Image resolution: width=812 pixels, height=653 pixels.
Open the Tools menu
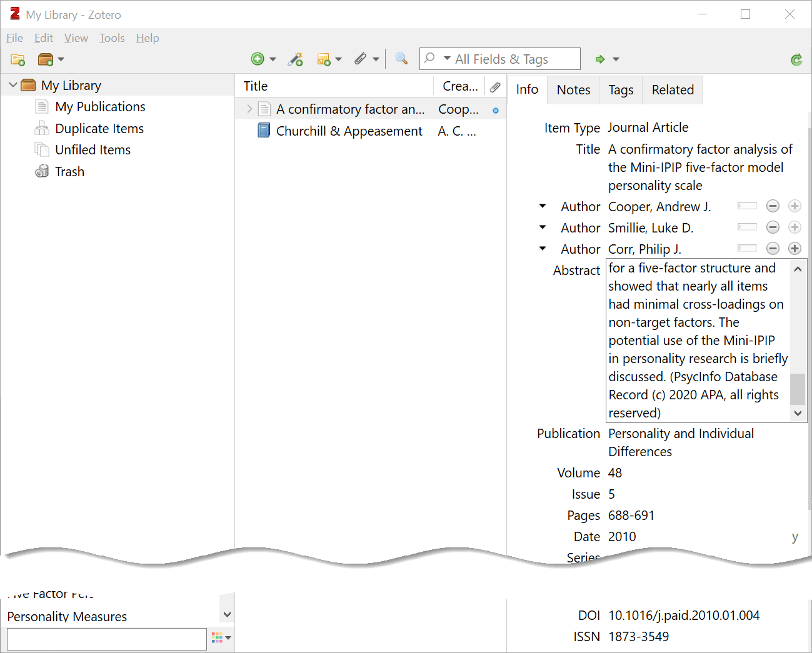click(112, 38)
